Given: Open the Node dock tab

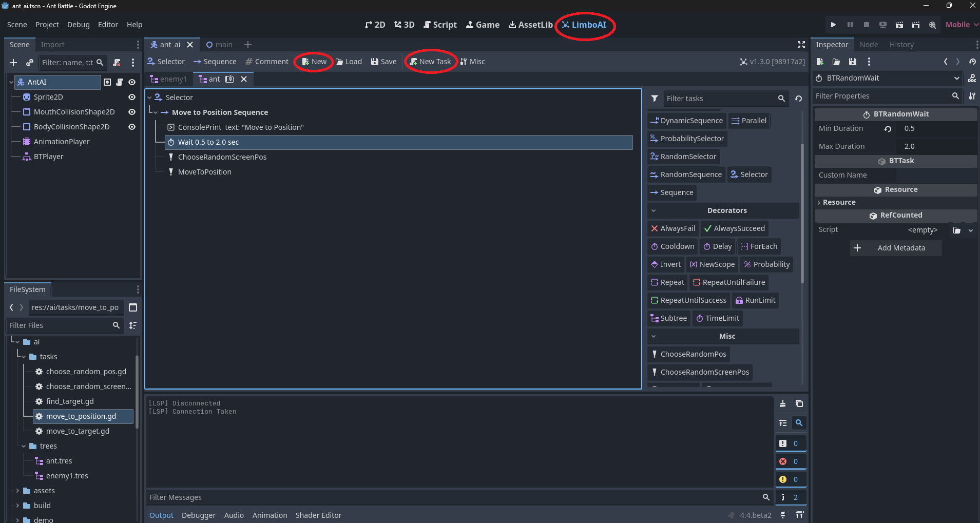Looking at the screenshot, I should tap(869, 45).
